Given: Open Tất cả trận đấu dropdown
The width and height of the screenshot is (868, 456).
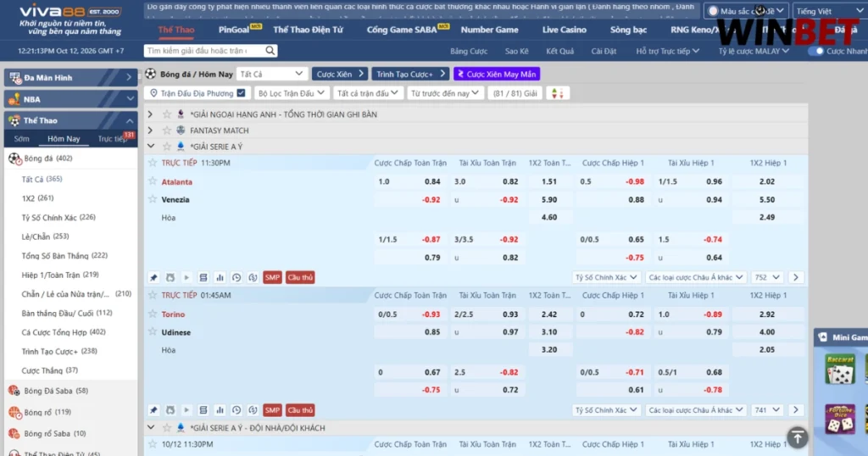Looking at the screenshot, I should pos(367,93).
